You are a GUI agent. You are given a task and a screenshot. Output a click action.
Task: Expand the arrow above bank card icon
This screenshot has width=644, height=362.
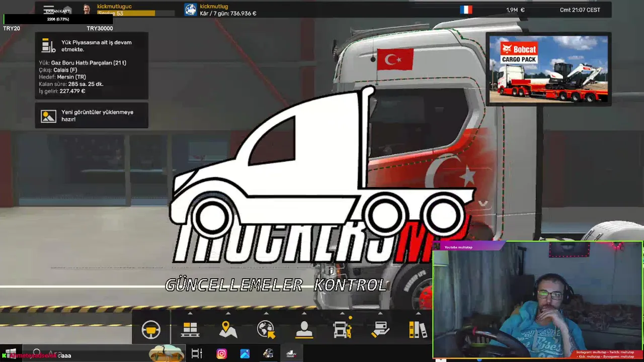tap(380, 314)
